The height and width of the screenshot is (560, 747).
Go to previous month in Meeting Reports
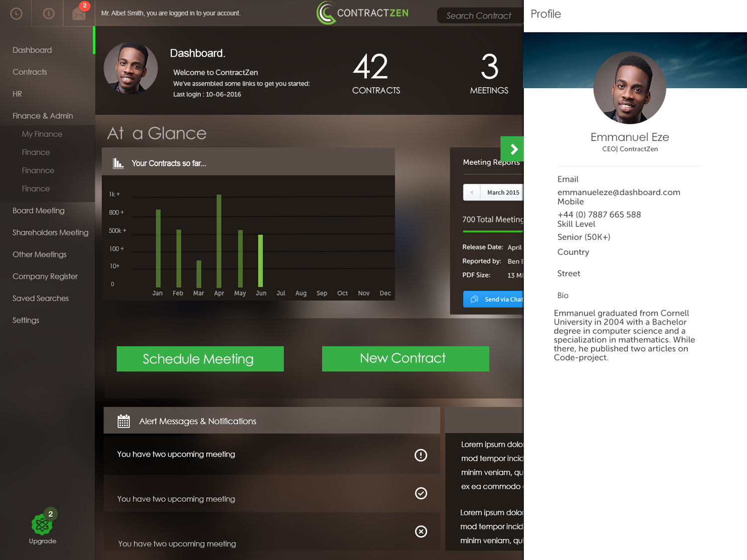click(472, 192)
